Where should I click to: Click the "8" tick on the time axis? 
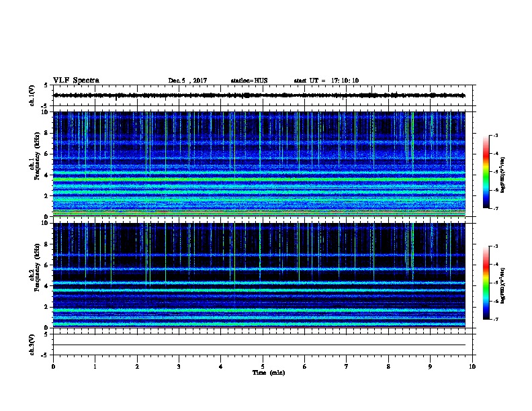tap(388, 367)
